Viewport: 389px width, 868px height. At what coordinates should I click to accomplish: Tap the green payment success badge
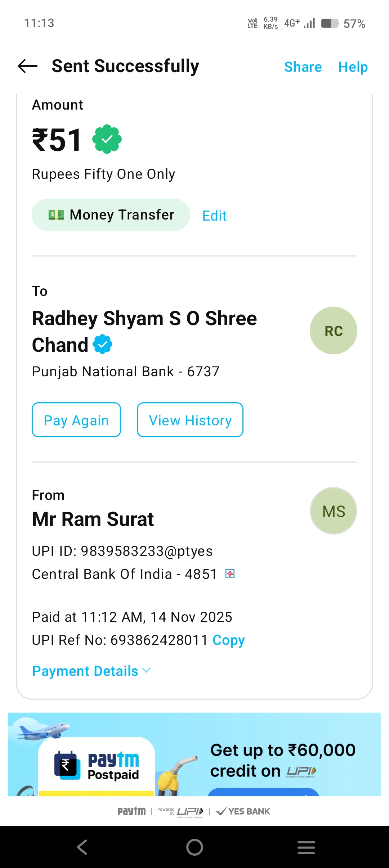tap(107, 139)
